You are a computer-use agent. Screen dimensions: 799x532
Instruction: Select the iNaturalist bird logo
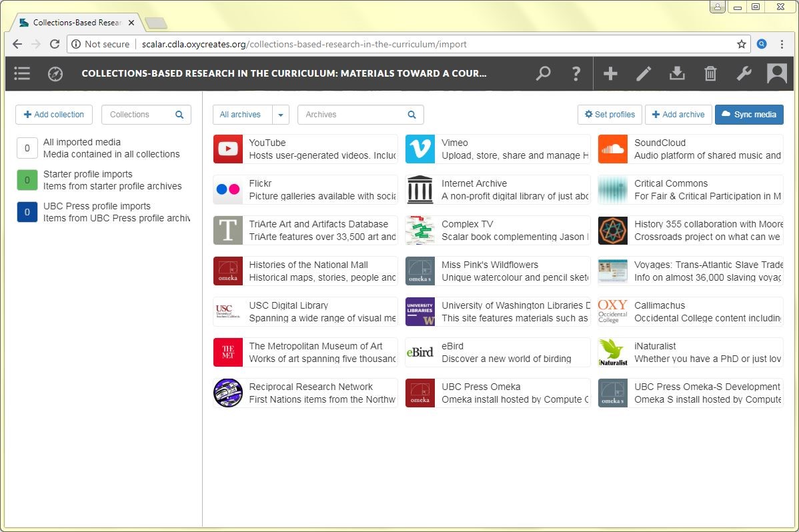(x=612, y=352)
